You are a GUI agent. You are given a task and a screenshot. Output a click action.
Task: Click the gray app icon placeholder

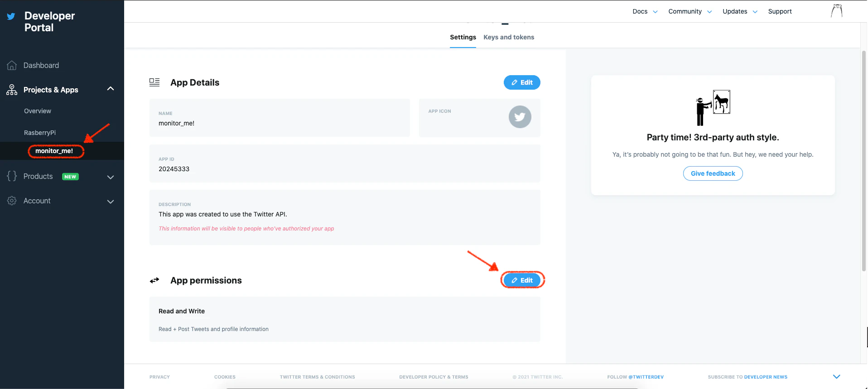520,117
